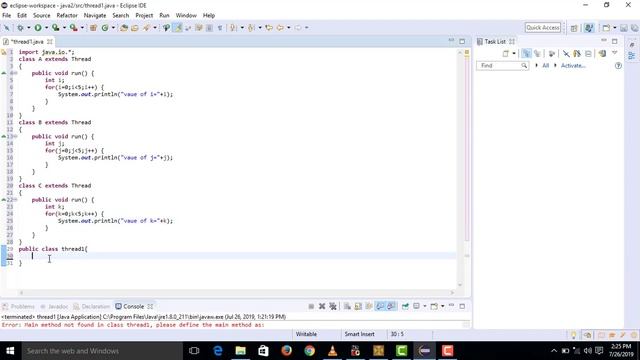This screenshot has width=640, height=360.
Task: Open the Window menu
Action: coord(186,15)
